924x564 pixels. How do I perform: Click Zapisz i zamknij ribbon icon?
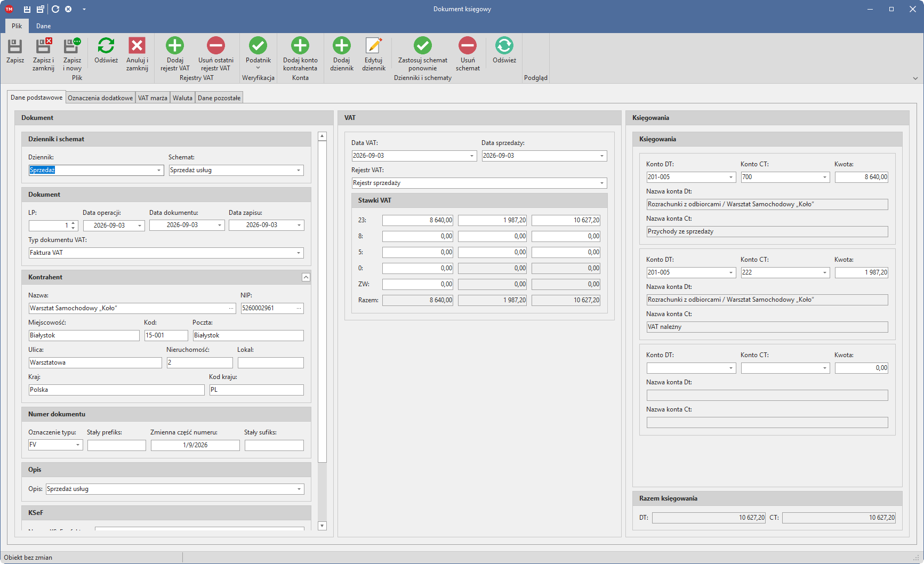(x=43, y=46)
